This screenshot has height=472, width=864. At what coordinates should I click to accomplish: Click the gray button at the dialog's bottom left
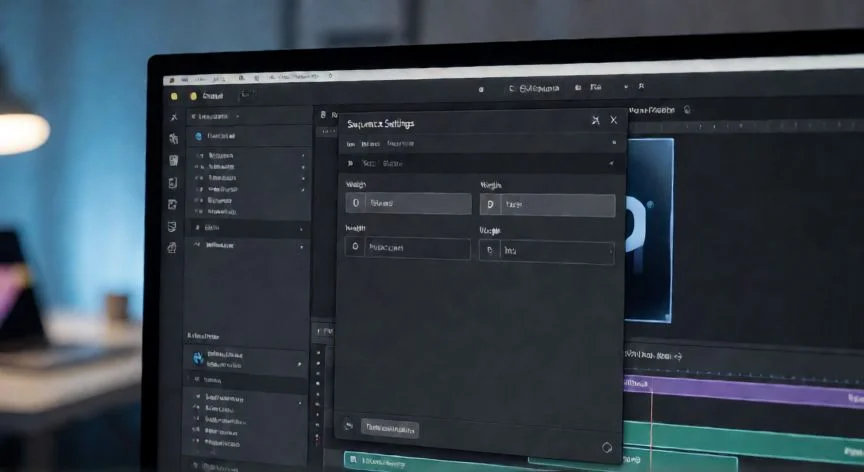click(x=390, y=428)
